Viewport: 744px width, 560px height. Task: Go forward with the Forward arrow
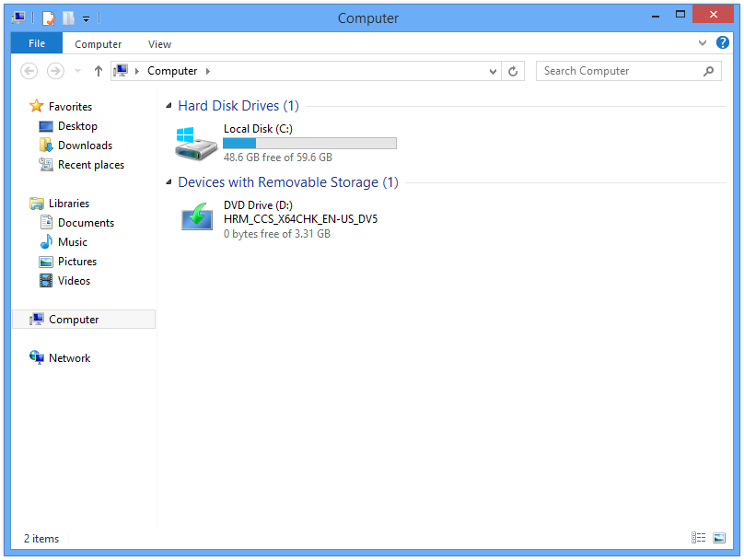[x=55, y=71]
